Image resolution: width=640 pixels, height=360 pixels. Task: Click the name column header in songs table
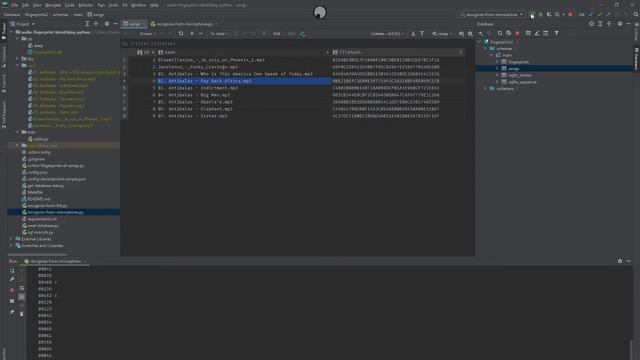[x=244, y=52]
